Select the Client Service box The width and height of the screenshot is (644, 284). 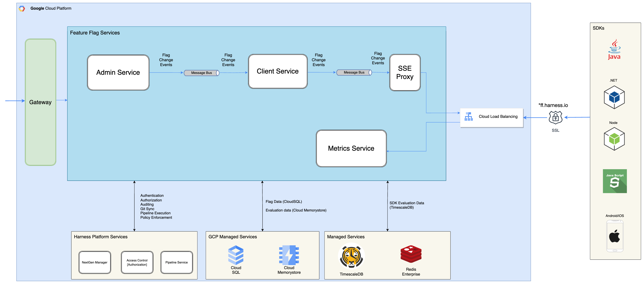point(277,71)
